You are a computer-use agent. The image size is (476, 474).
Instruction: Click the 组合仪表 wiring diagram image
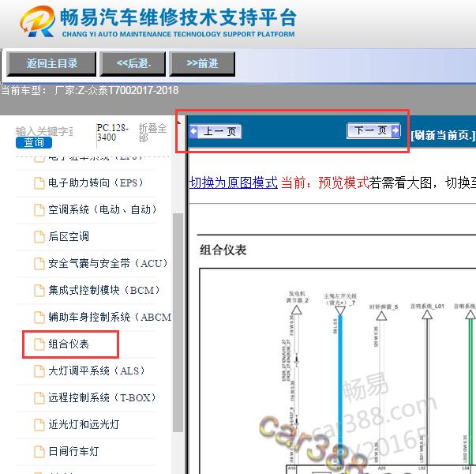click(x=338, y=371)
